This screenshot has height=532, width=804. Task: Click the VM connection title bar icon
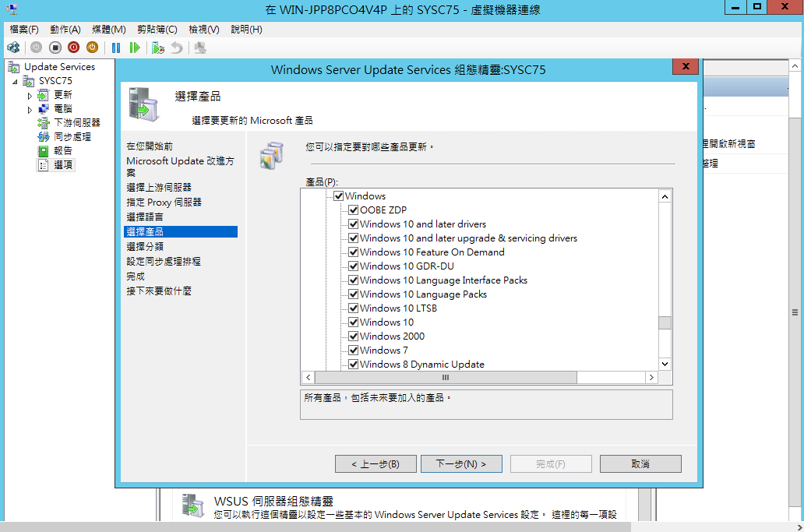pyautogui.click(x=11, y=9)
